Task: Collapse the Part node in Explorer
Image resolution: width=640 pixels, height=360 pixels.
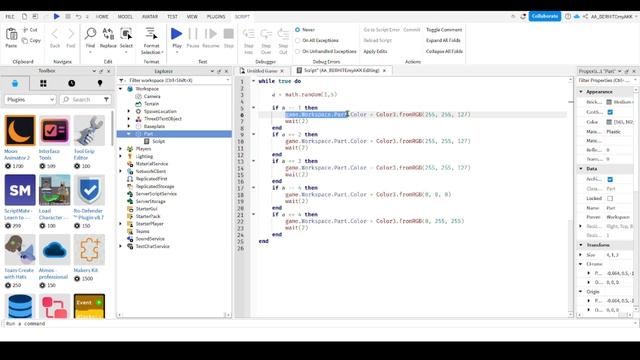Action: [x=129, y=134]
